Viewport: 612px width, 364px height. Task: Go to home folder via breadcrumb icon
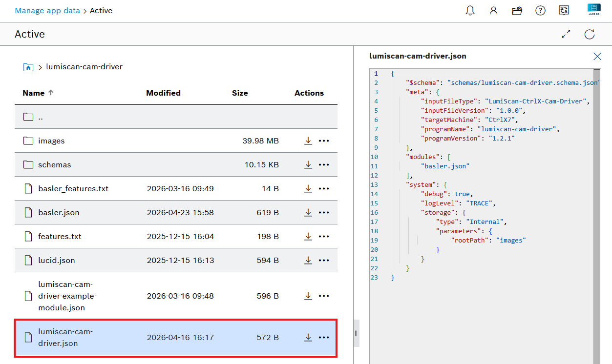(28, 67)
